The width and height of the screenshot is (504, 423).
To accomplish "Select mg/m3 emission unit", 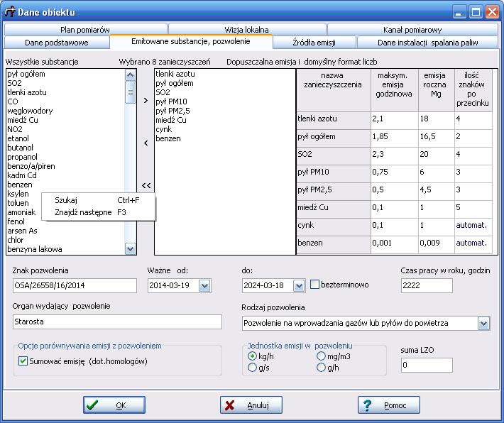I will 321,356.
